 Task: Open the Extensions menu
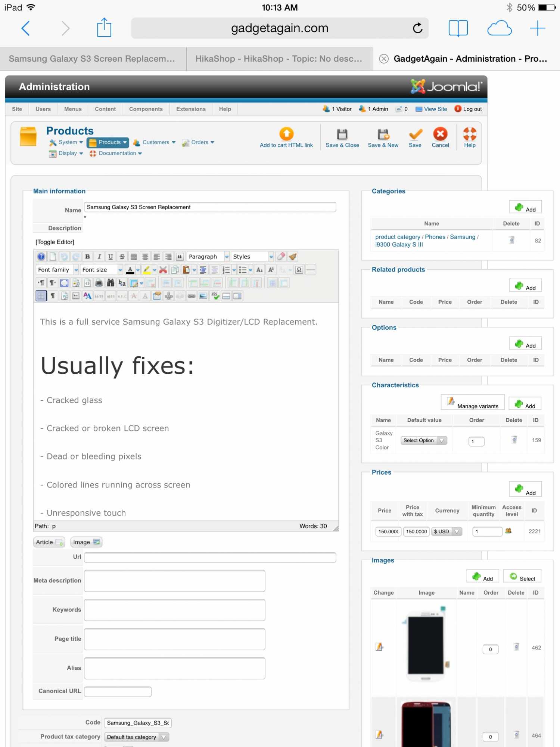pos(191,109)
